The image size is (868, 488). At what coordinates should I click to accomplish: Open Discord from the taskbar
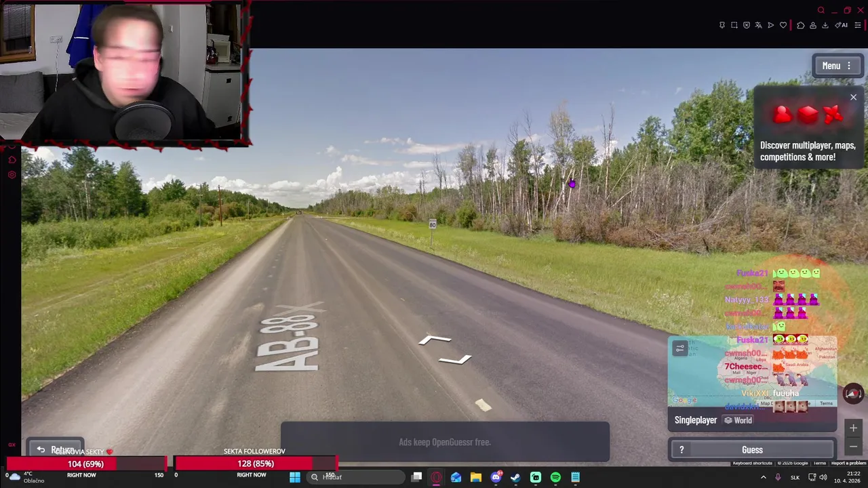[496, 477]
